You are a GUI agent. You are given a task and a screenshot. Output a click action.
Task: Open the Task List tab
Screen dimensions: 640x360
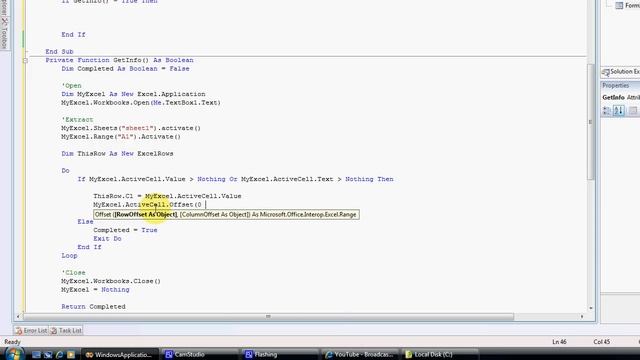(66, 330)
